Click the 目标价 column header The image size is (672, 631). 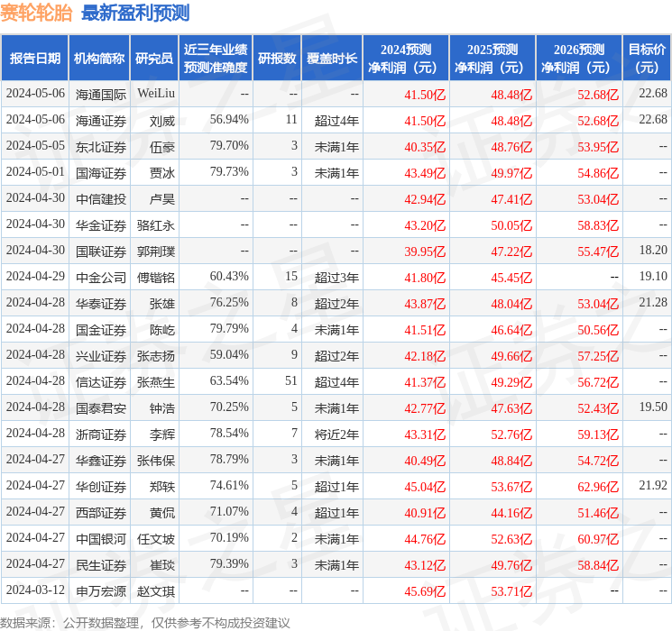(x=646, y=59)
